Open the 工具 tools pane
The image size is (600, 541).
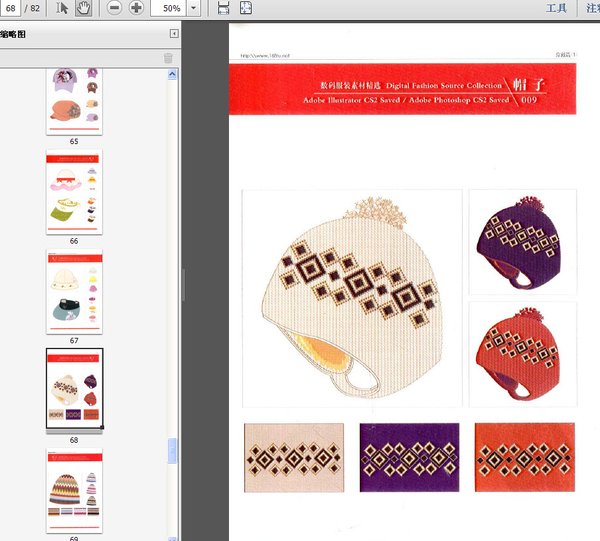pos(556,8)
